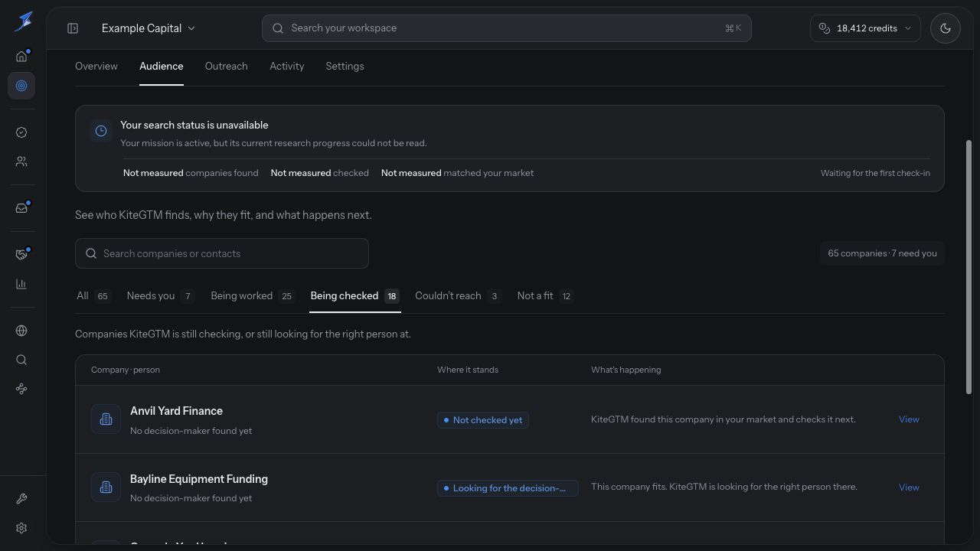Viewport: 980px width, 551px height.
Task: Click the Search companies or contacts field
Action: tap(222, 253)
